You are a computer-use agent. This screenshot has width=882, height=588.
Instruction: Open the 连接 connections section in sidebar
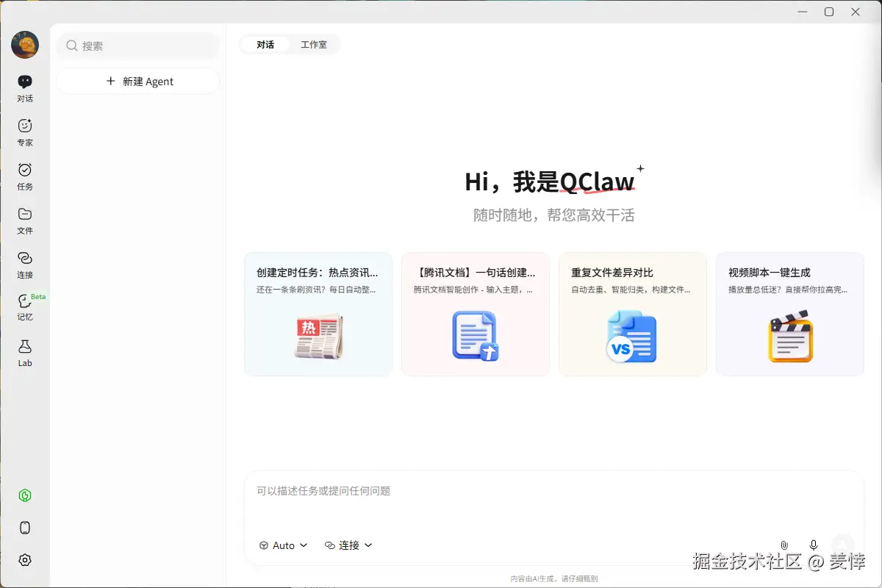coord(25,265)
